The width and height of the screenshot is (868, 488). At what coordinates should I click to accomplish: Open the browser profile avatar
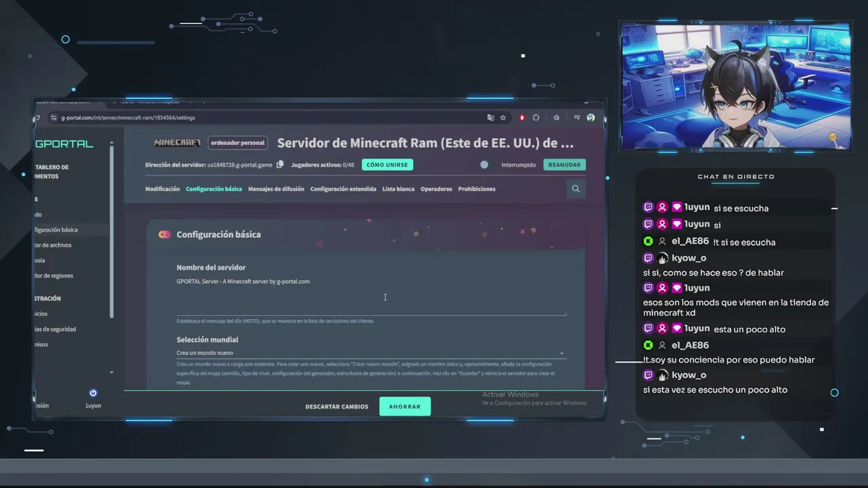pyautogui.click(x=591, y=117)
